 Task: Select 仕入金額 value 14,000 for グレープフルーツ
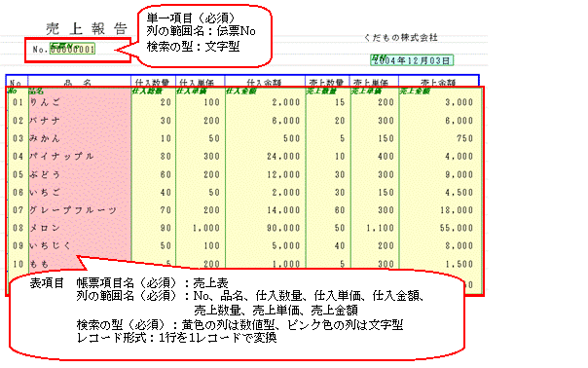(x=283, y=210)
